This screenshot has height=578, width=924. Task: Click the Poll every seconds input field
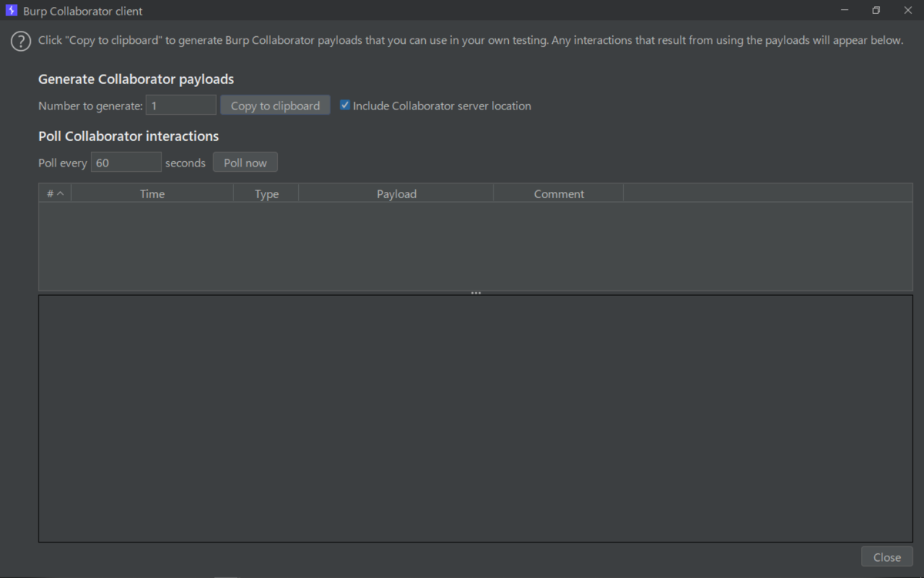point(126,163)
